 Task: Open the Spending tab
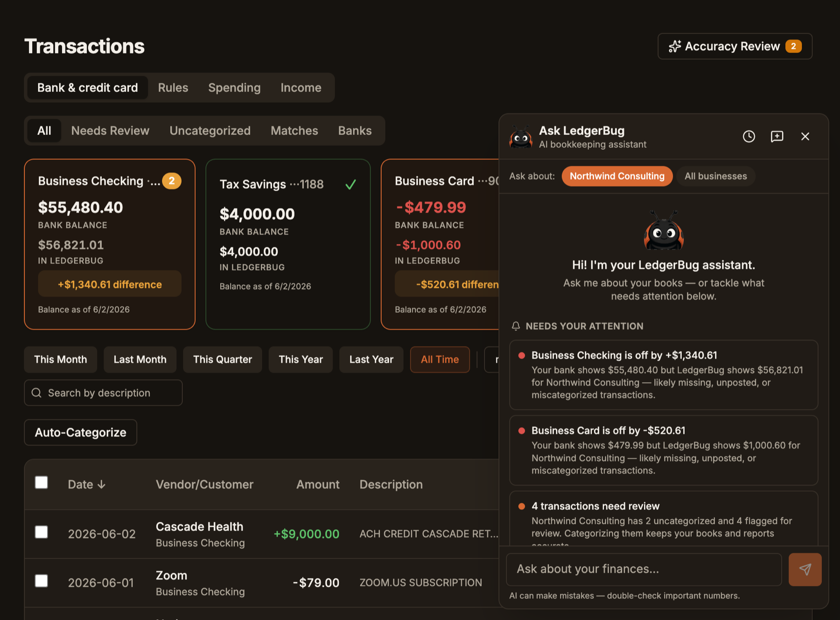(x=234, y=88)
